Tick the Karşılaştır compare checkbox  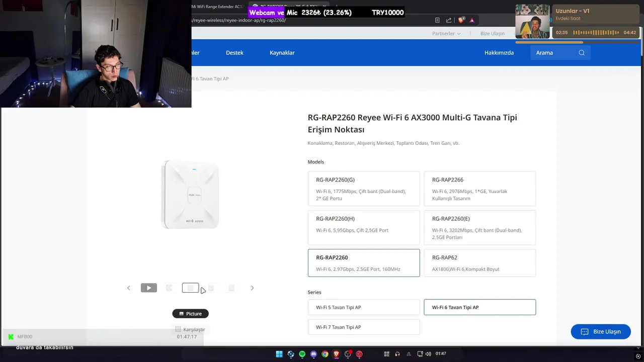tap(178, 329)
